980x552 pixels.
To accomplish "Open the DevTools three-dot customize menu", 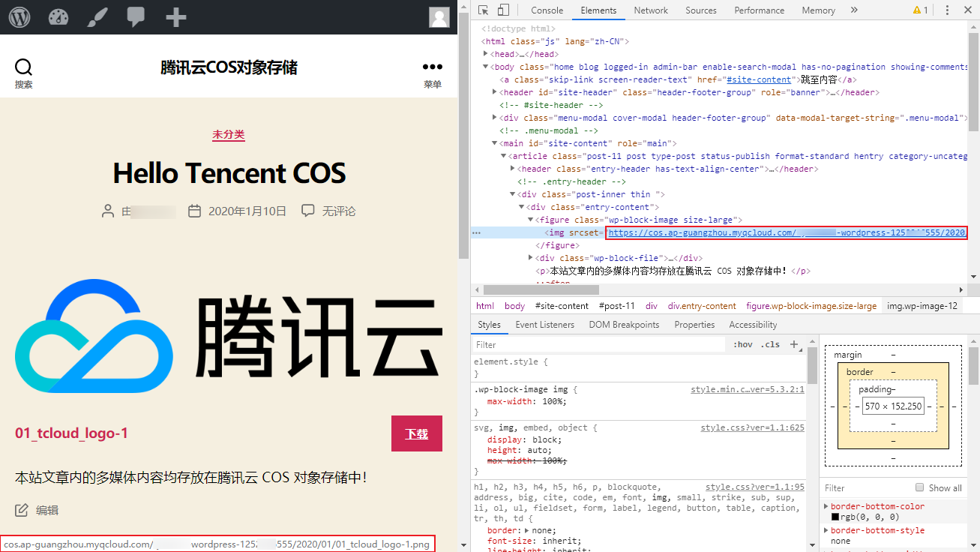I will (x=947, y=10).
